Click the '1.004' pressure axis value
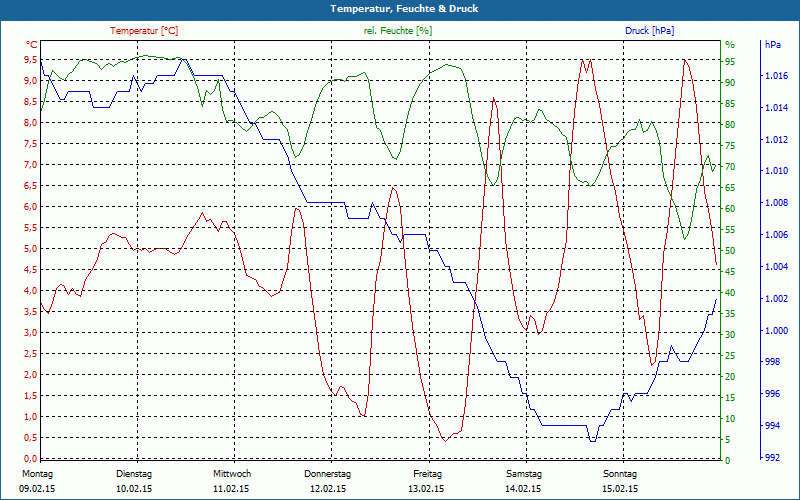This screenshot has width=800, height=500. click(777, 267)
